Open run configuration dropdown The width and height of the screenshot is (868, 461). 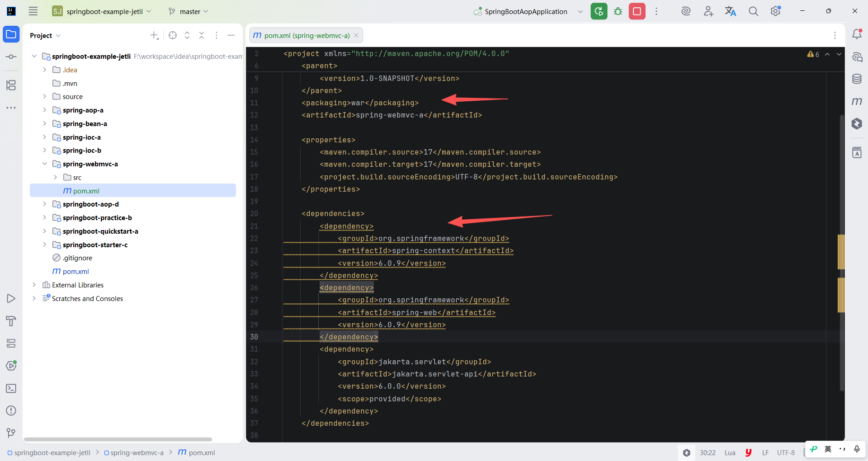click(580, 12)
